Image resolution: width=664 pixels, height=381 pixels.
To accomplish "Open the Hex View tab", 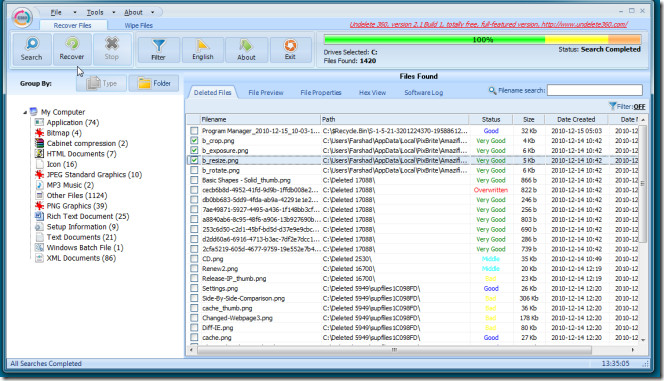I will 372,93.
